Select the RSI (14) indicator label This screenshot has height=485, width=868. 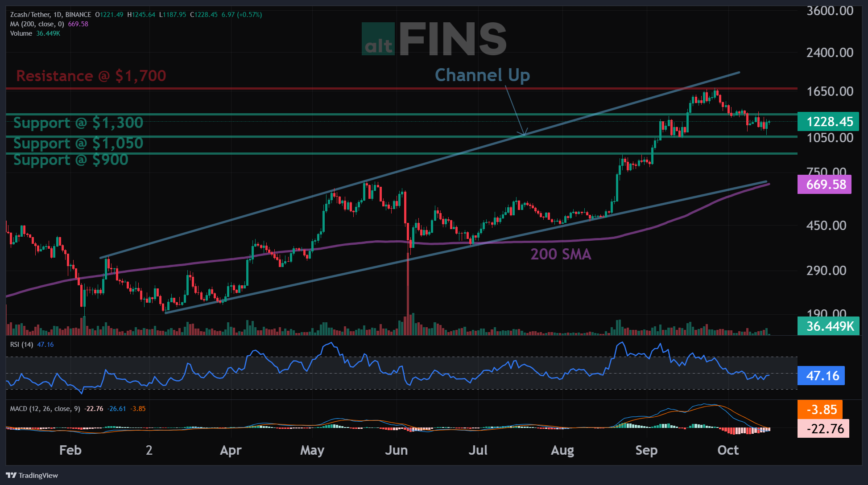point(21,345)
